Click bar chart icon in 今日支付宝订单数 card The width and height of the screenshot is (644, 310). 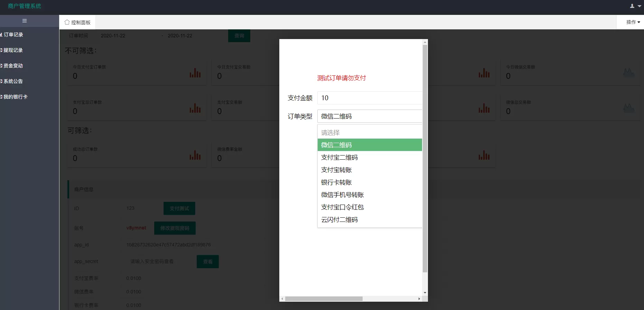[195, 73]
